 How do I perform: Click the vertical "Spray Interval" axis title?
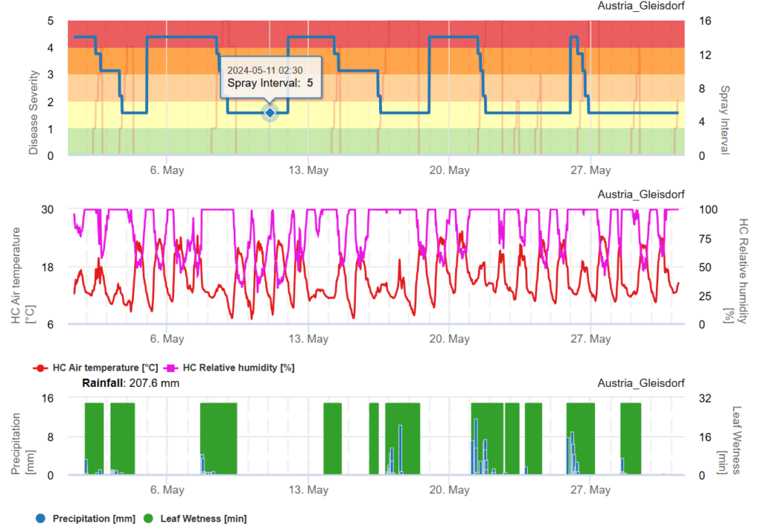pos(724,120)
